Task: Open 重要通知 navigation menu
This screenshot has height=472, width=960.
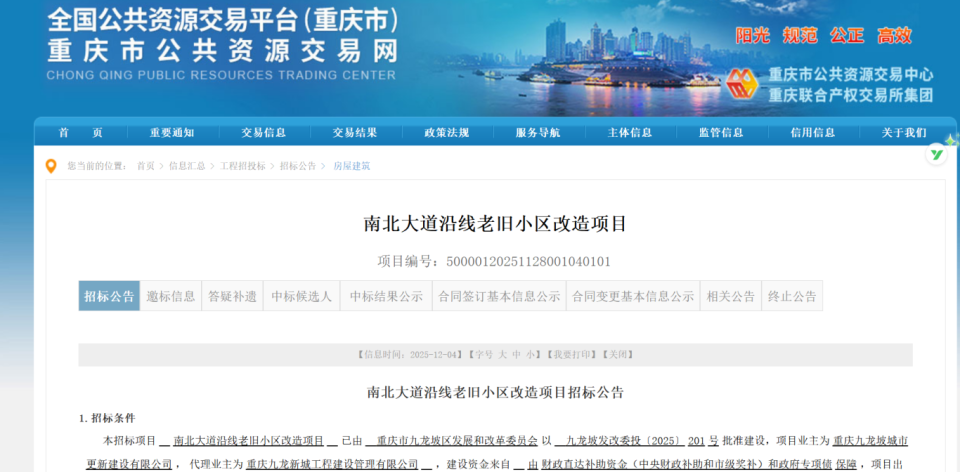Action: click(172, 133)
